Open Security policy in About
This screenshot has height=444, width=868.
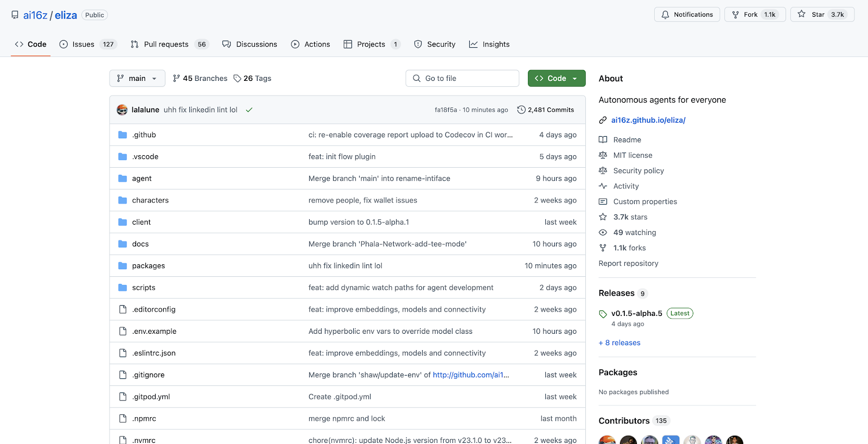639,170
